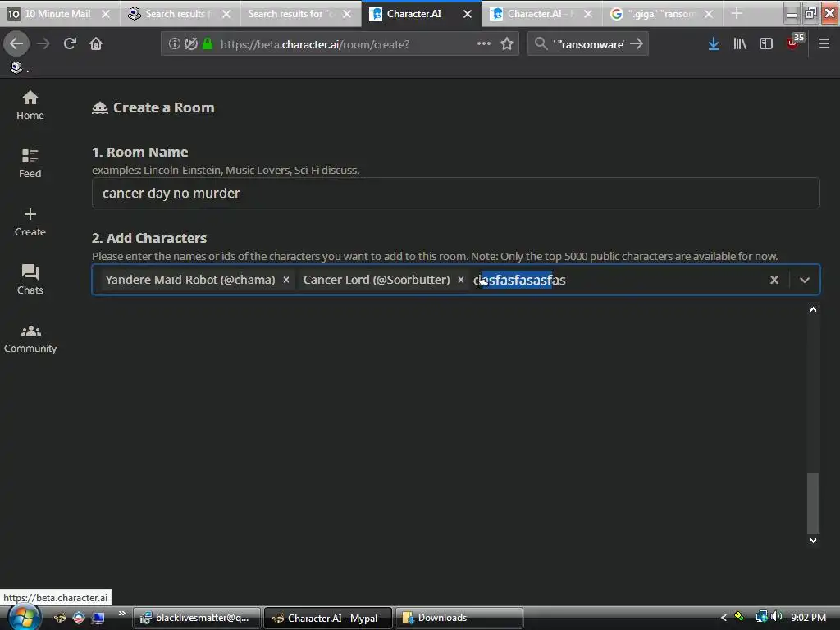Toggle the sidebar view icon
The image size is (840, 630).
pyautogui.click(x=766, y=44)
